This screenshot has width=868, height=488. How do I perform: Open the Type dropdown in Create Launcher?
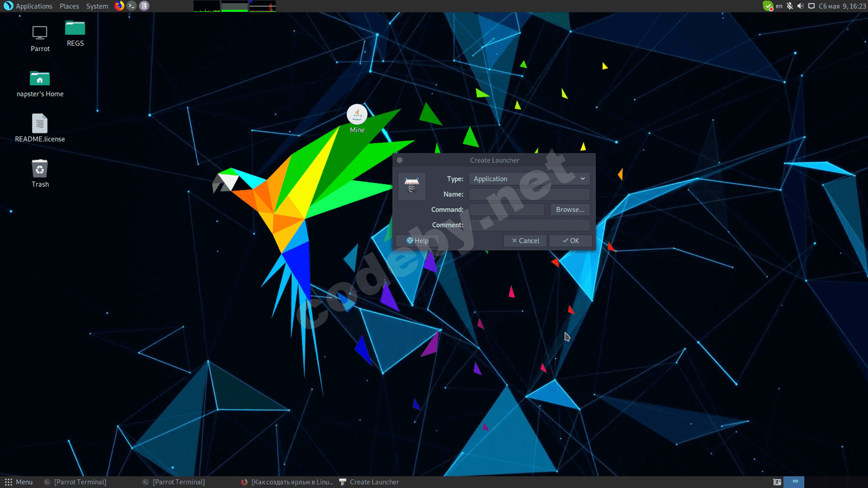click(x=528, y=178)
